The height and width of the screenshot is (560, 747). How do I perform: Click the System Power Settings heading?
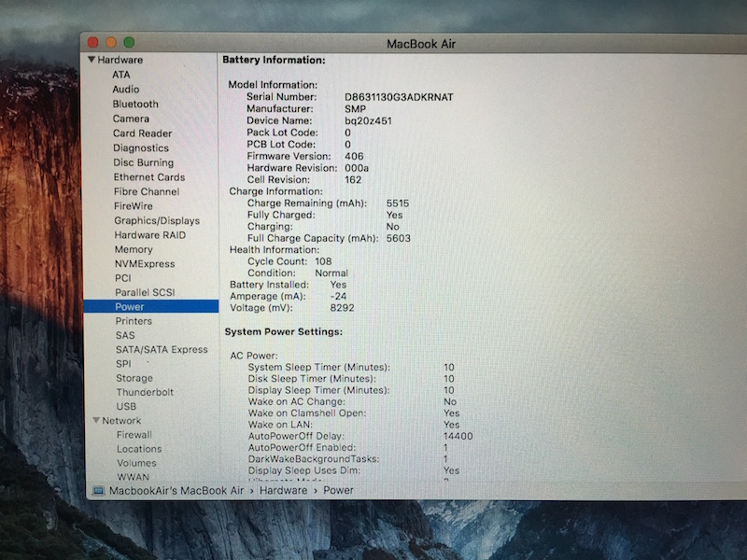pos(284,331)
